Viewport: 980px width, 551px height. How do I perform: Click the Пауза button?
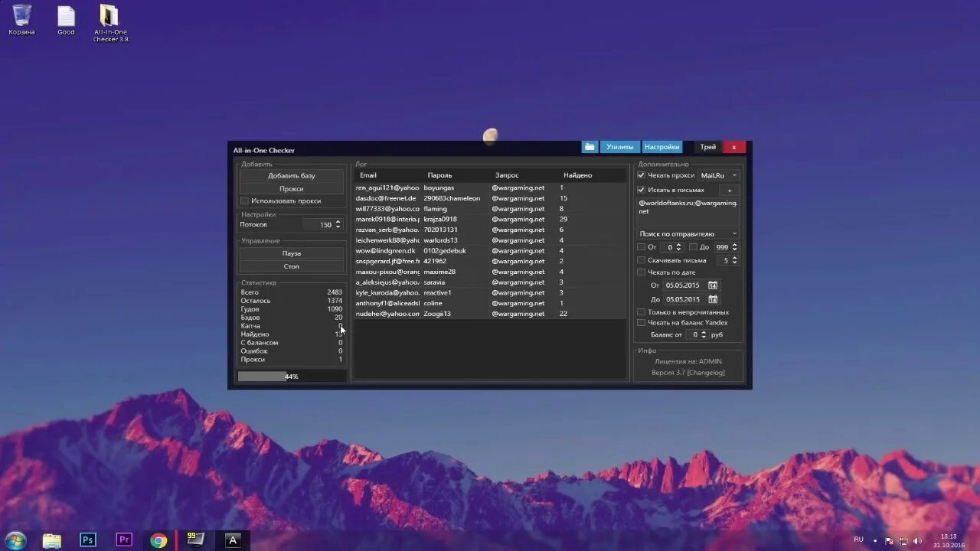pos(292,253)
